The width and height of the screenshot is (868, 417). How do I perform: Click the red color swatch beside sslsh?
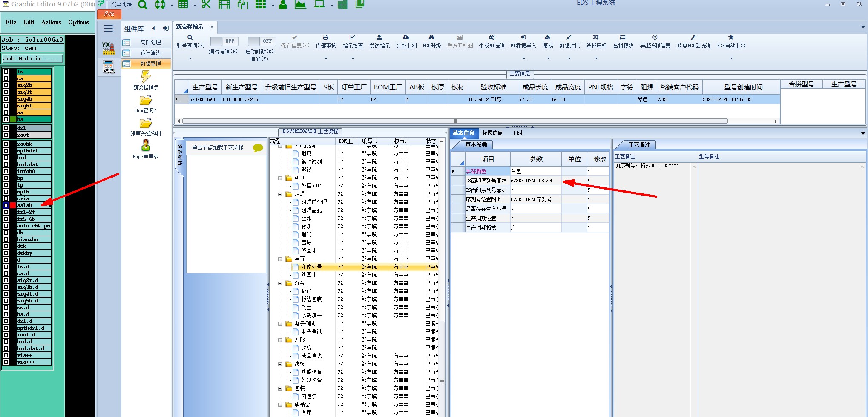[13, 205]
